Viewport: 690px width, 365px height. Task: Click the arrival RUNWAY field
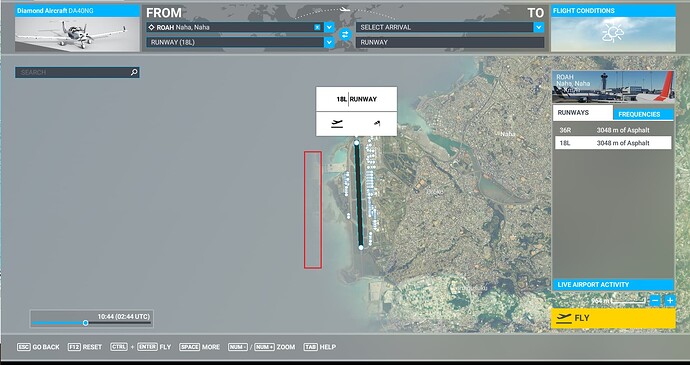click(450, 43)
